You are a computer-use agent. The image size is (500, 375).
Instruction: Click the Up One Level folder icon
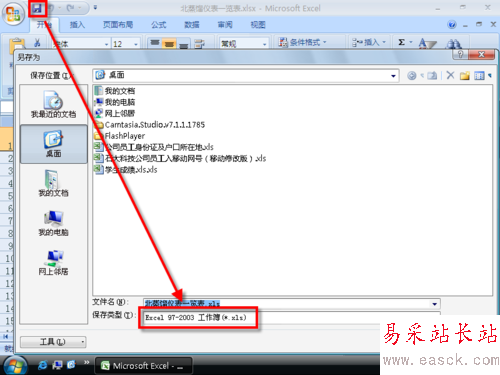click(x=432, y=76)
